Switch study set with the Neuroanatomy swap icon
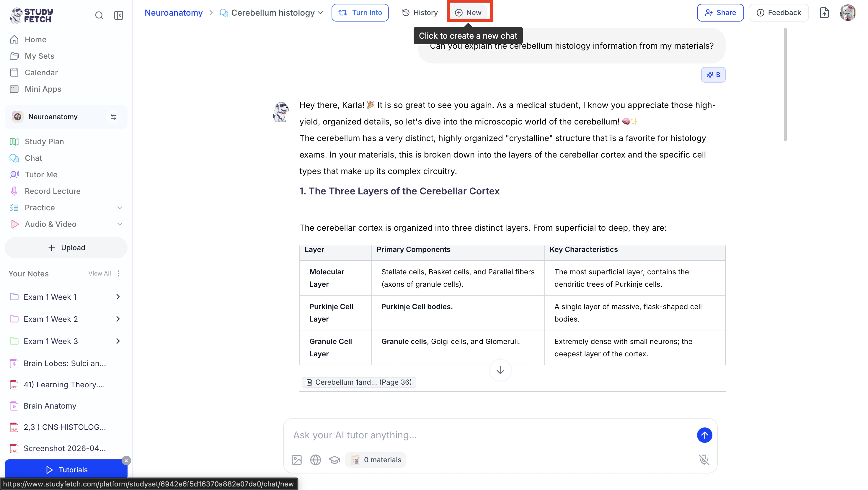Viewport: 868px width, 490px height. pos(113,117)
